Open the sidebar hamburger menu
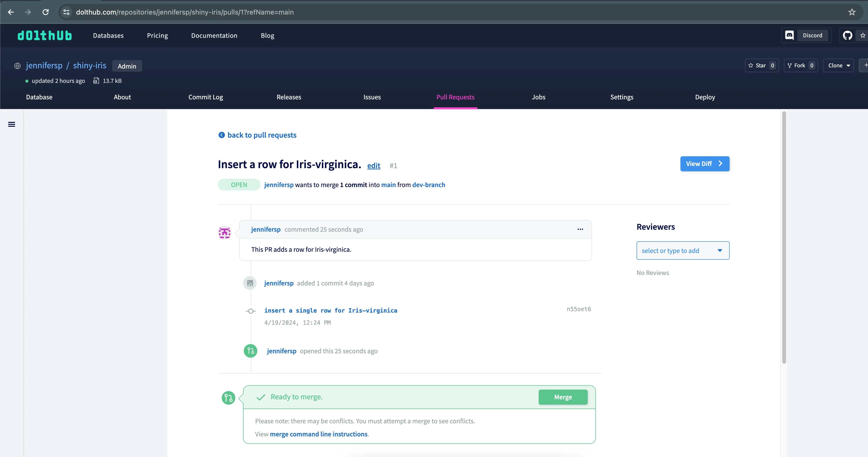 (x=12, y=124)
